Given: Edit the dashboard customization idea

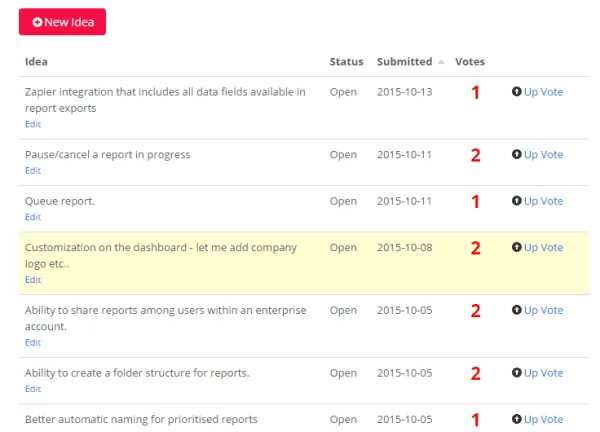Looking at the screenshot, I should [x=33, y=280].
